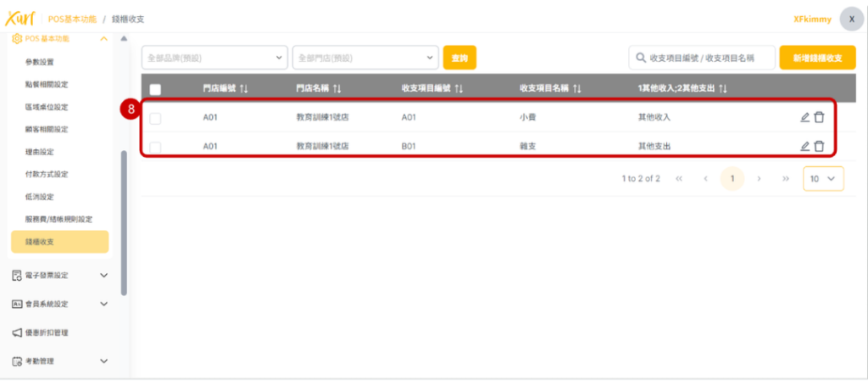868x386 pixels.
Task: Open the 全部門店 store dropdown
Action: (364, 58)
